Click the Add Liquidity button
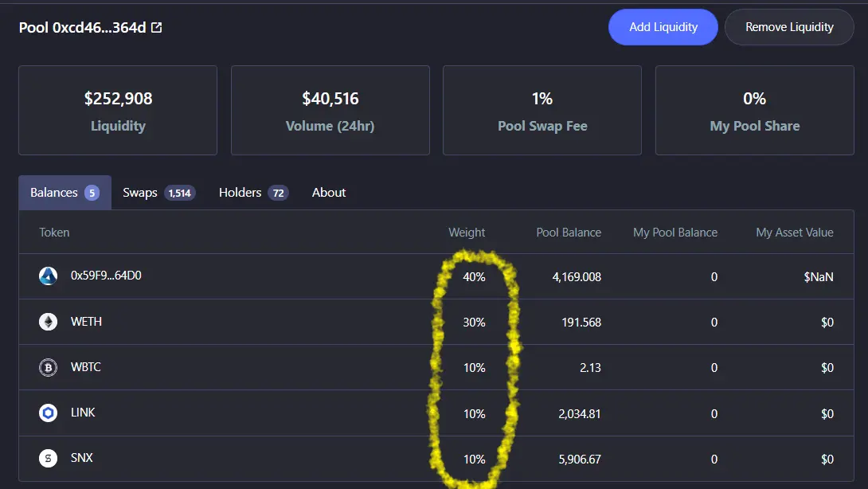Viewport: 868px width, 489px height. [663, 27]
